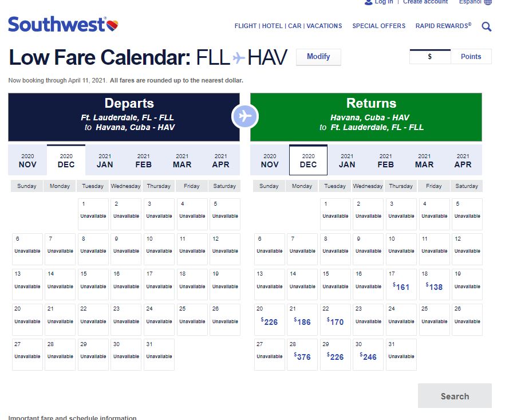
Task: Pick the $376 return fare on December 28
Action: (x=302, y=355)
